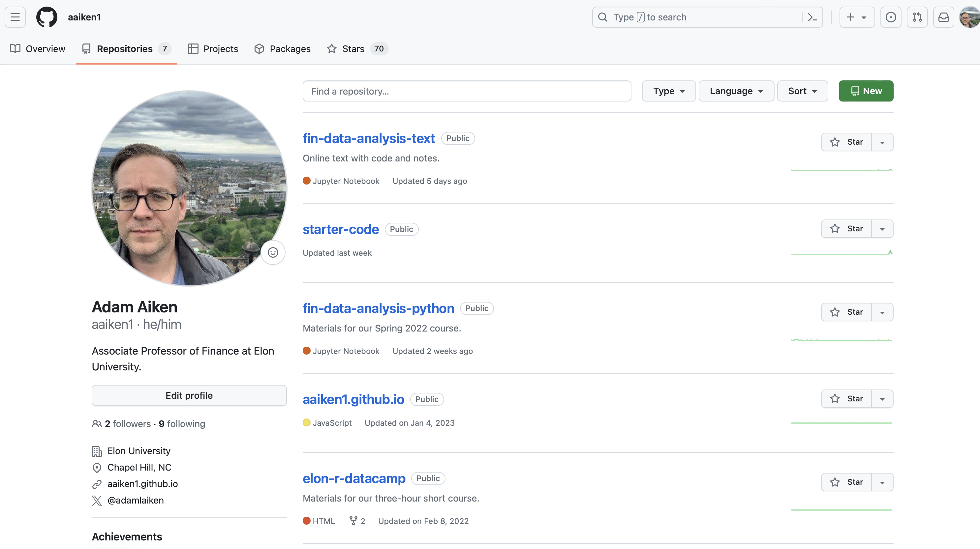Screen dimensions: 980x549
Task: Click the fork count on elon-r-datacamp
Action: tap(357, 521)
